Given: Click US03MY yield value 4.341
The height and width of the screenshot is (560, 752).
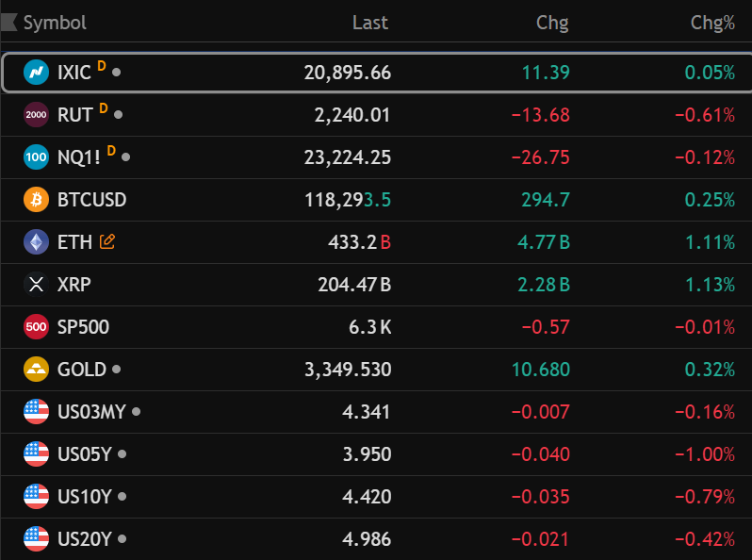Looking at the screenshot, I should [x=367, y=412].
